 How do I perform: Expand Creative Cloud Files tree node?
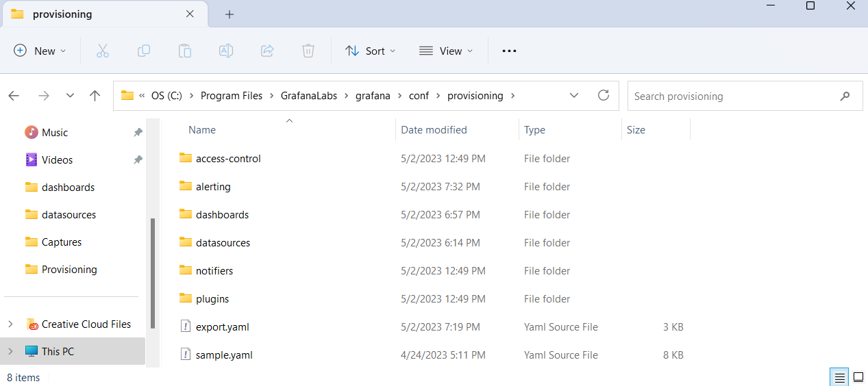click(10, 324)
